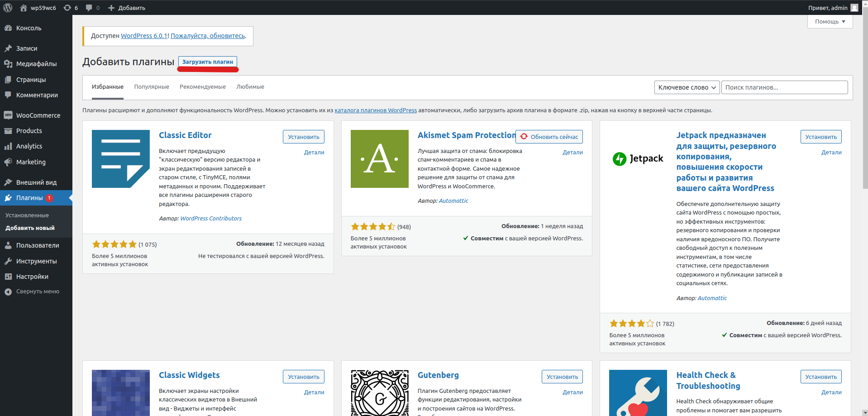The image size is (868, 416).
Task: Open the + Добавить new content menu
Action: 127,8
